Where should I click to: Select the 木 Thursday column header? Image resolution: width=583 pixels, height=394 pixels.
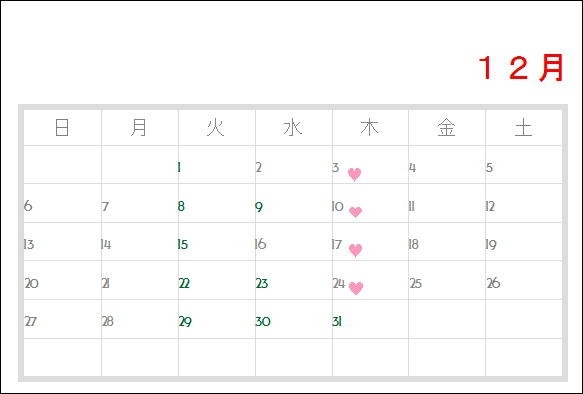pyautogui.click(x=370, y=127)
